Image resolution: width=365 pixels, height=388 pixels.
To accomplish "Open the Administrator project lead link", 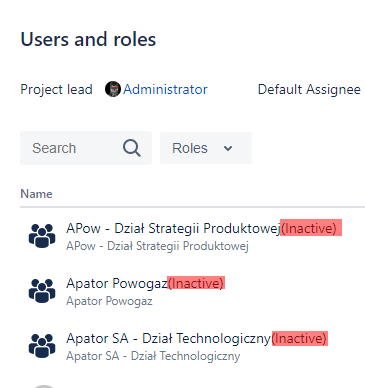I will [165, 89].
